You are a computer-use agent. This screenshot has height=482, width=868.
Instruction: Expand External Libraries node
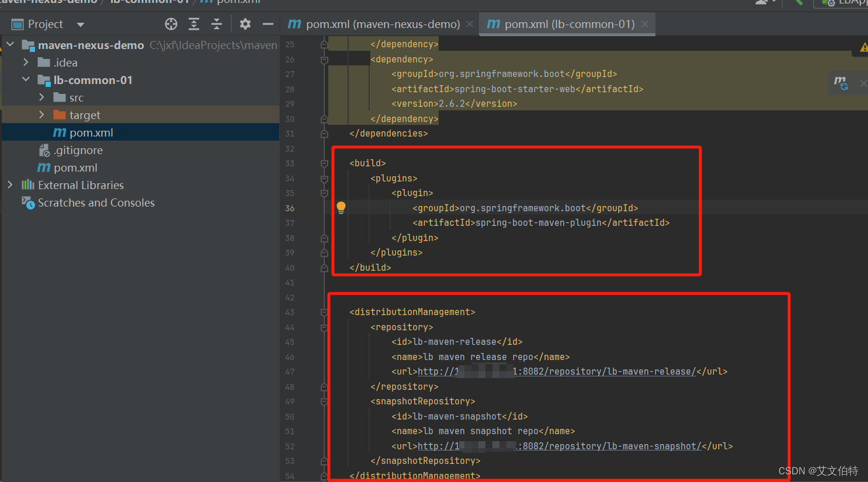[10, 184]
